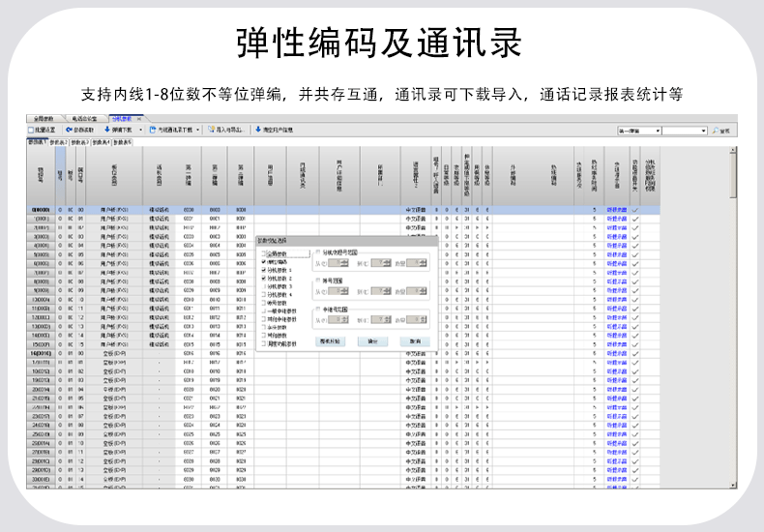
Task: Click the 取消 button in the paste dialog
Action: (x=415, y=341)
